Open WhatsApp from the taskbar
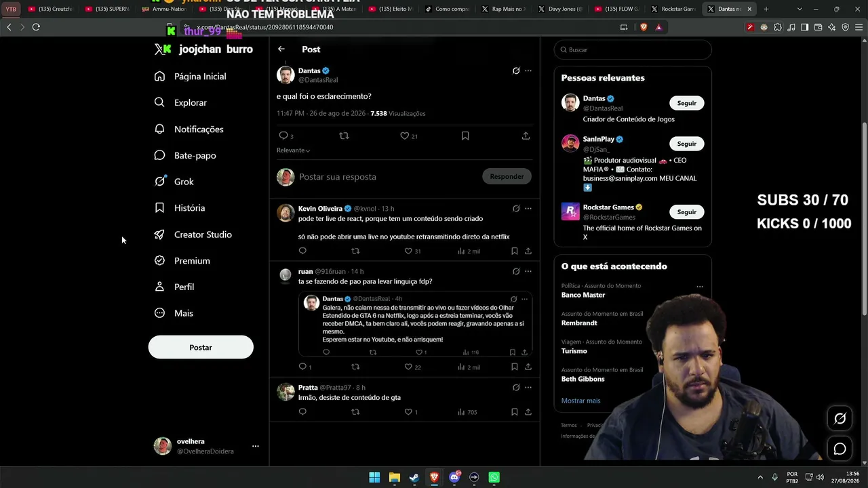868x488 pixels. click(494, 477)
